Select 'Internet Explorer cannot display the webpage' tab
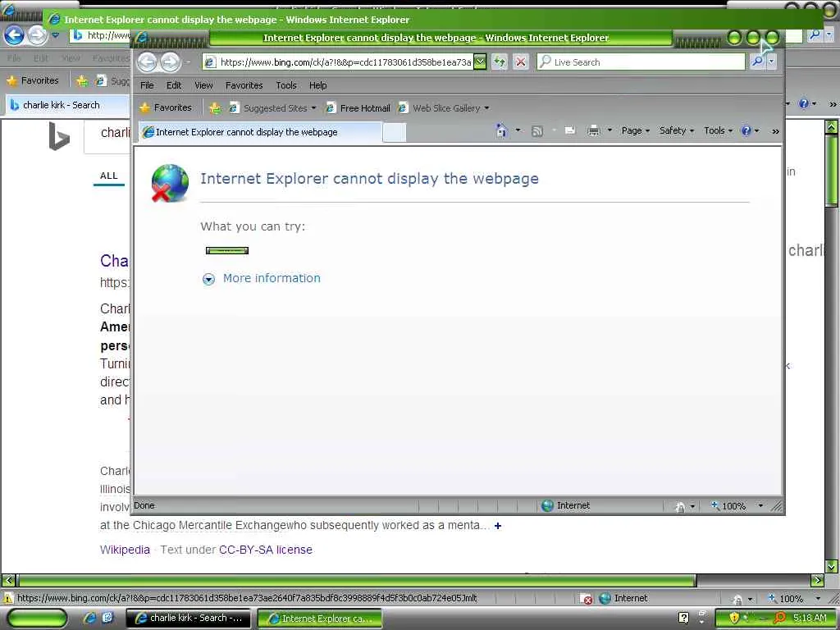The width and height of the screenshot is (840, 630). (x=261, y=132)
